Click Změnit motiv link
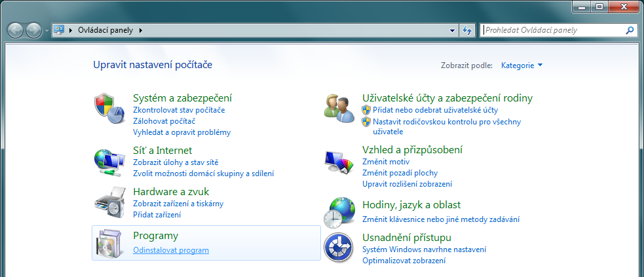Image resolution: width=644 pixels, height=277 pixels. [x=386, y=162]
